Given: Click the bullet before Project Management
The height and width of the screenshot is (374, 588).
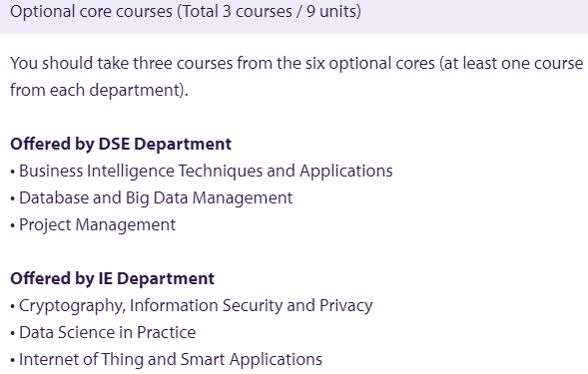Looking at the screenshot, I should click(x=13, y=226).
